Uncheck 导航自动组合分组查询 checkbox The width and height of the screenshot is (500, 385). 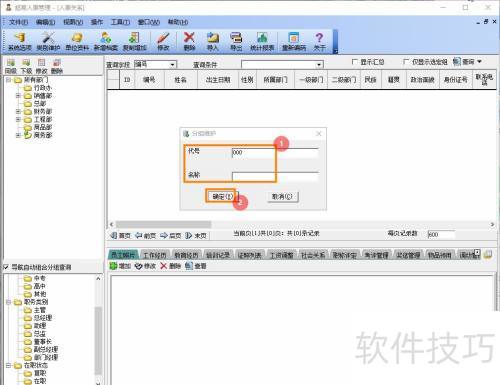coord(6,267)
